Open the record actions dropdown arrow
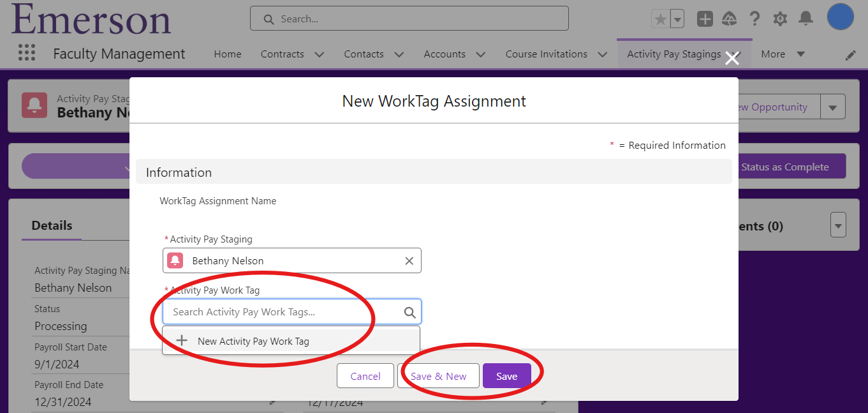 pyautogui.click(x=833, y=107)
